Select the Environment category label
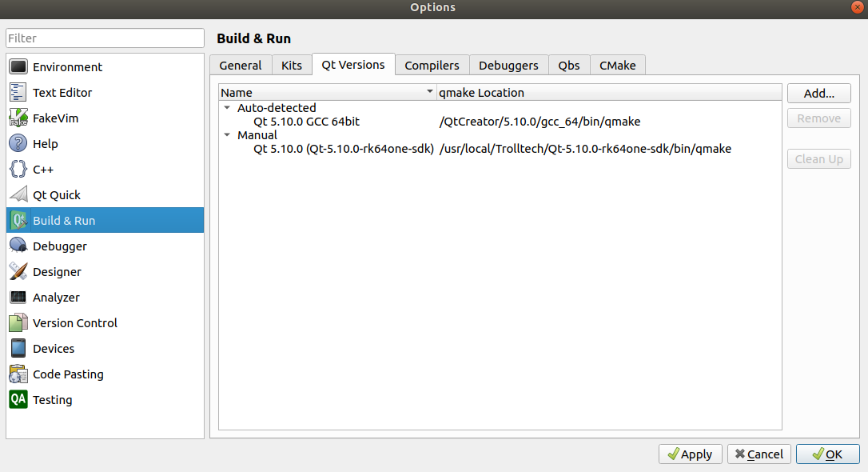This screenshot has height=472, width=868. click(67, 67)
